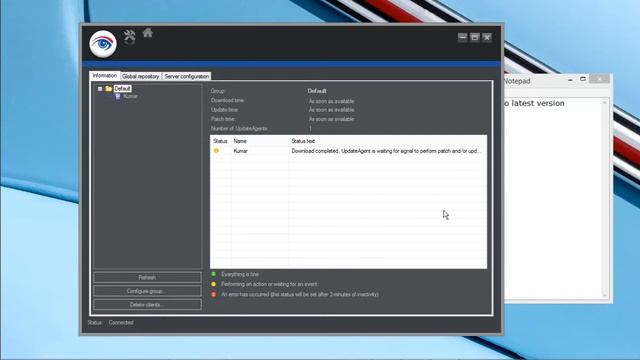Click the red 'An error has occurred' legend icon
Image resolution: width=640 pixels, height=360 pixels.
coord(213,294)
